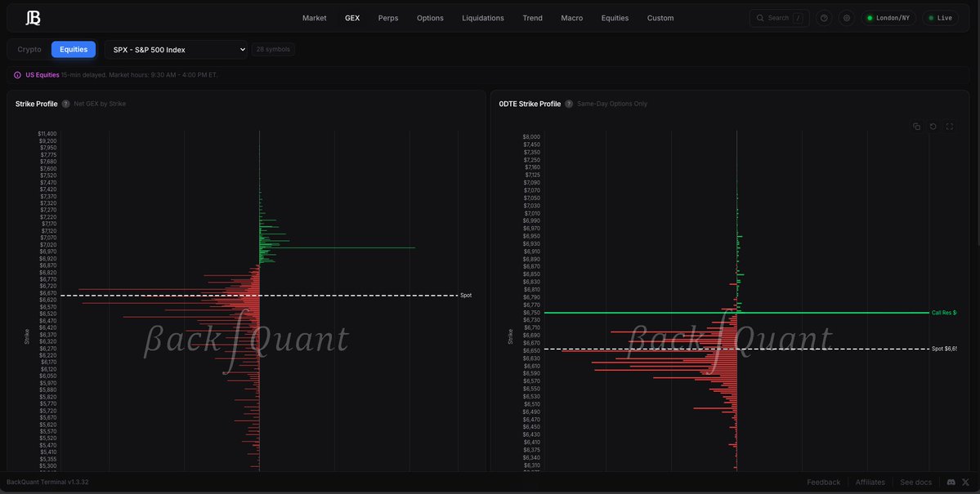Open the See docs link
Viewport: 980px width, 494px height.
(x=915, y=482)
